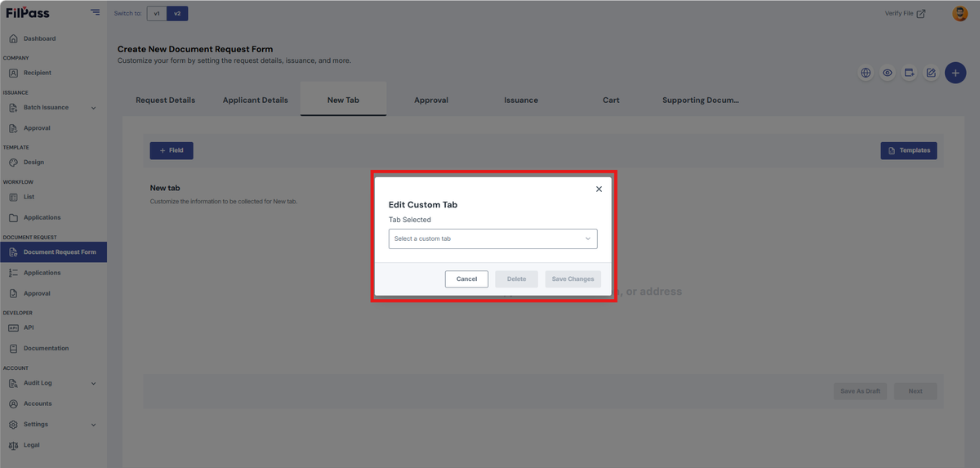Open the Templates button
Viewport: 980px width, 468px height.
(x=909, y=150)
